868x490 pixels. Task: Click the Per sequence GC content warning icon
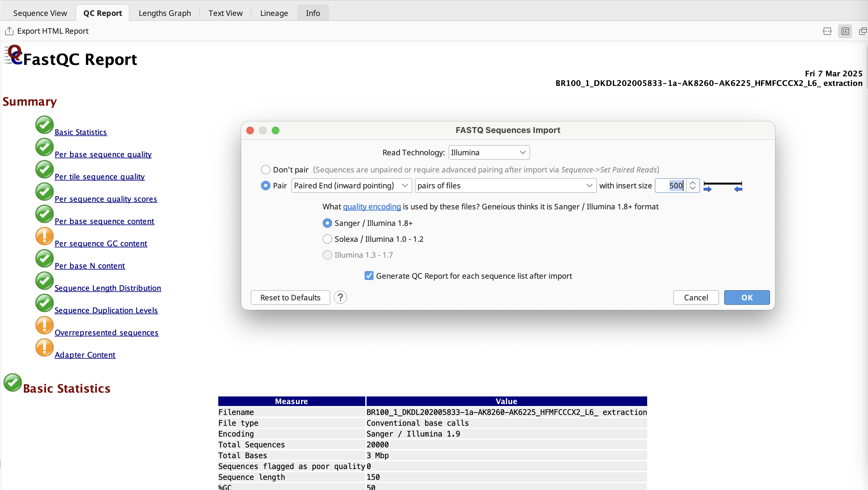point(44,236)
